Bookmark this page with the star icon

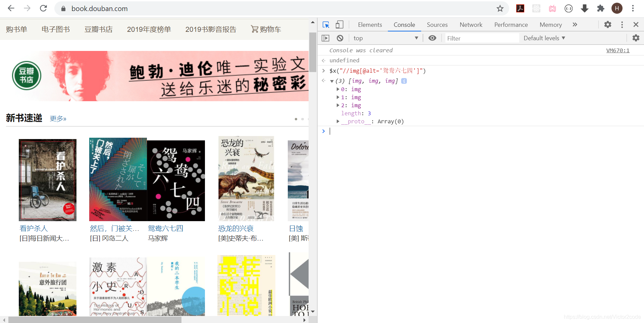(500, 8)
